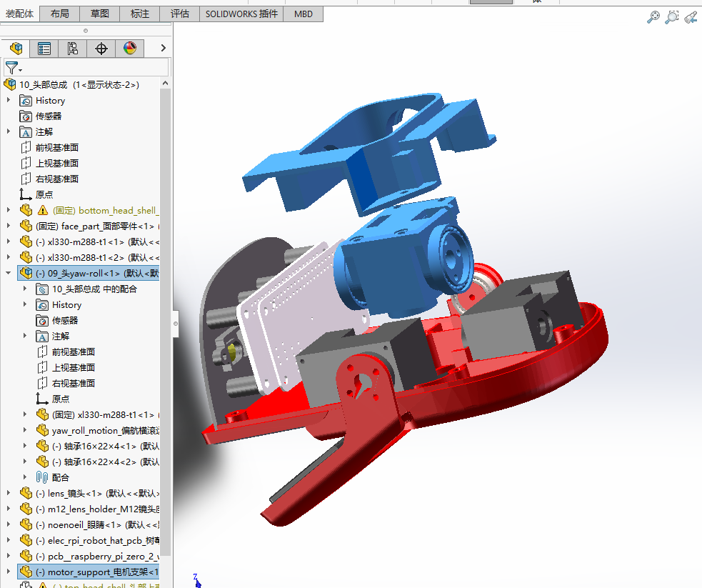Click the 配合 mates paperclip icon
The image size is (702, 588).
[42, 477]
